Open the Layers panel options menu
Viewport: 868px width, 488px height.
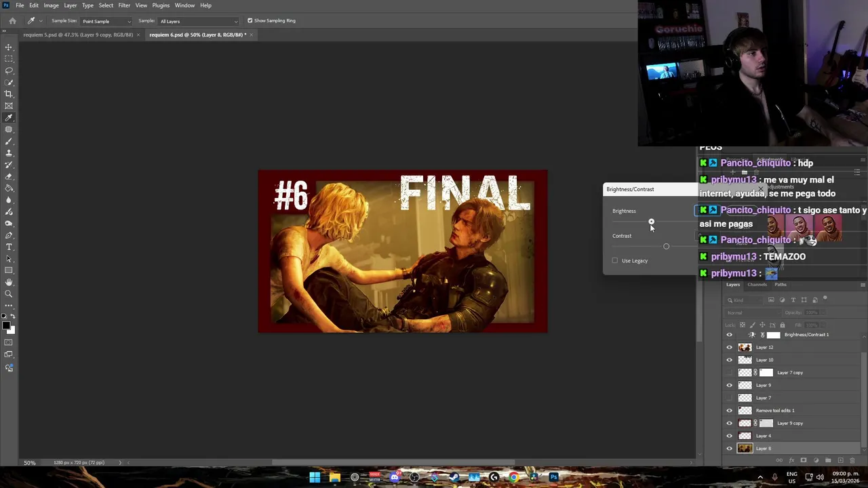863,285
